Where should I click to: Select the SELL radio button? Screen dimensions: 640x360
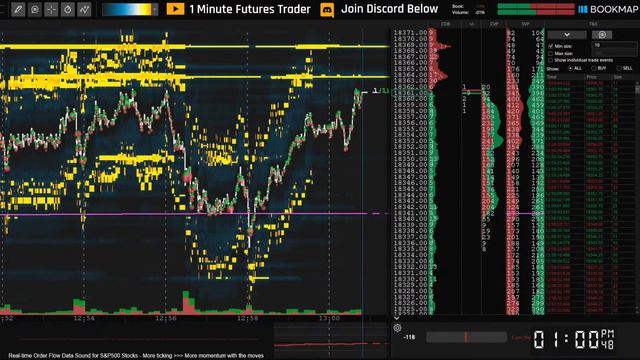point(619,68)
